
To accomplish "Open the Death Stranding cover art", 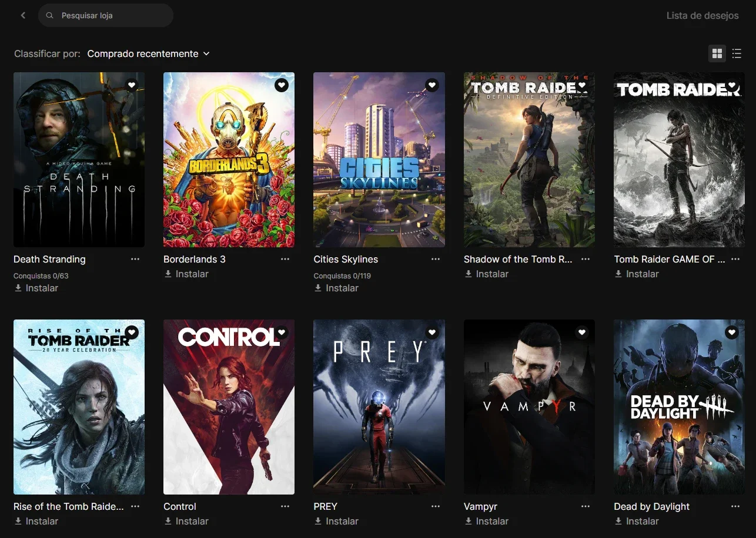I will pos(79,160).
